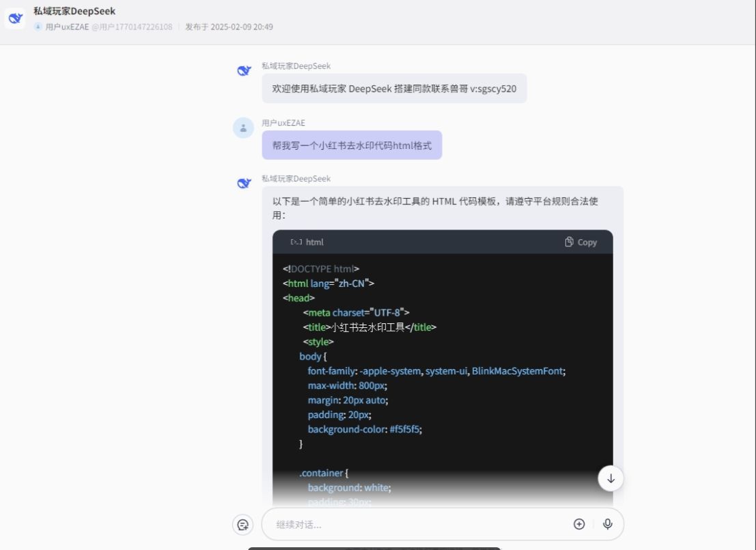Click the @用户1770147226108 handle
756x550 pixels.
click(x=132, y=27)
